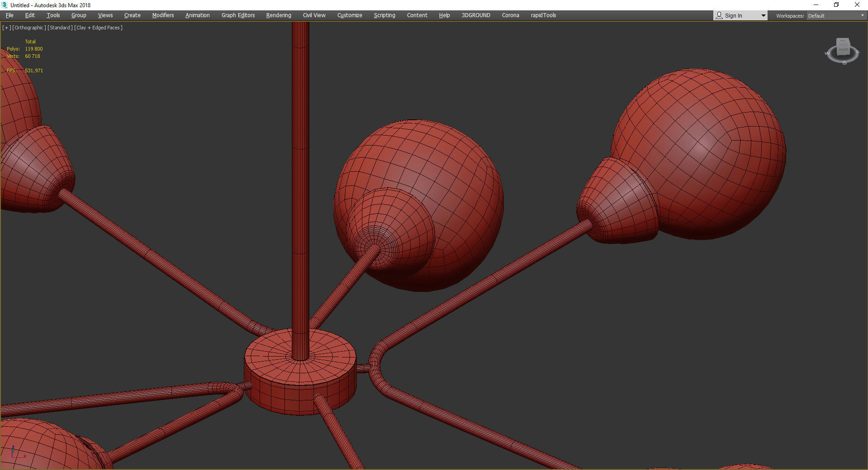The image size is (868, 470).
Task: Open the Graph Editors menu
Action: [x=238, y=15]
